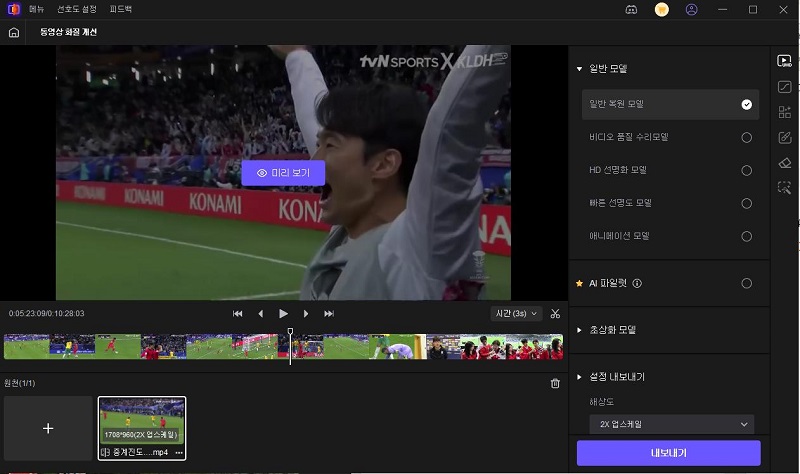Expand the 초상화 모델 section
The width and height of the screenshot is (800, 474).
click(579, 330)
